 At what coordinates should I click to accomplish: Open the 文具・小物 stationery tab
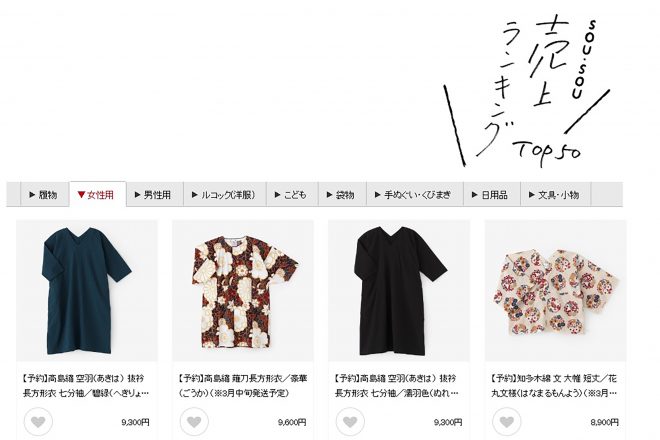point(556,195)
